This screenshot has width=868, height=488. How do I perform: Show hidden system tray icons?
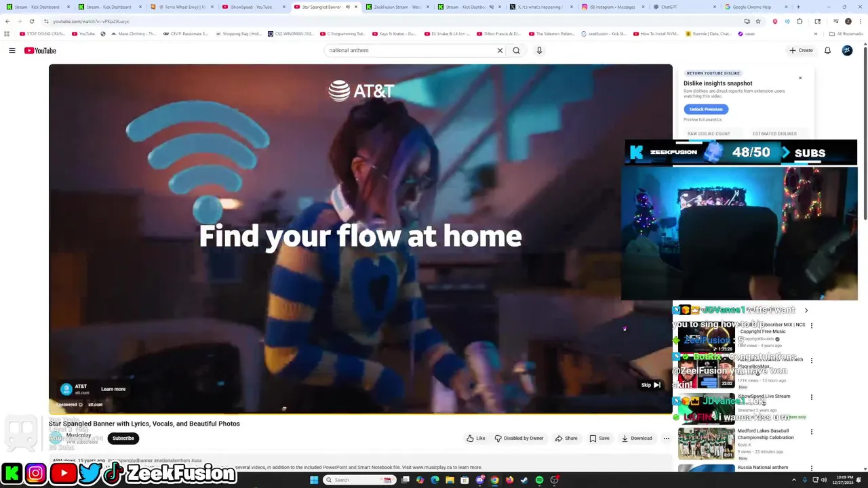(794, 480)
